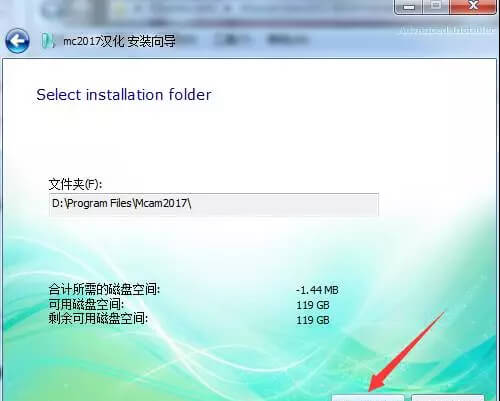The height and width of the screenshot is (401, 500).
Task: Click the greyed-out maximize window button
Action: point(436,6)
